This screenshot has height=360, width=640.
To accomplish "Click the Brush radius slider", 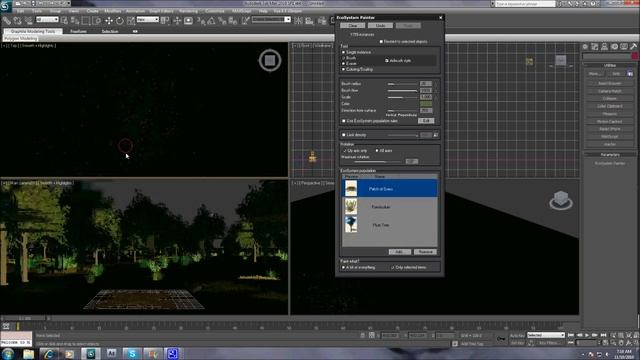I will (x=403, y=84).
